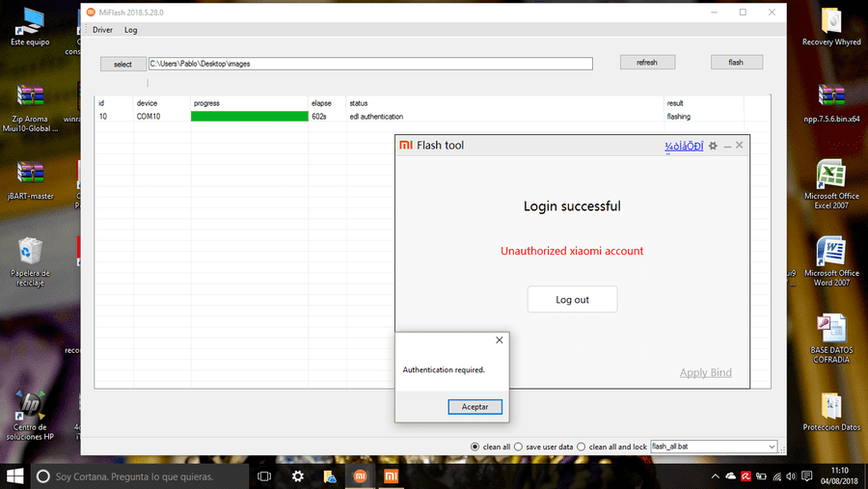Click the progress column header
This screenshot has width=868, height=489.
point(206,103)
